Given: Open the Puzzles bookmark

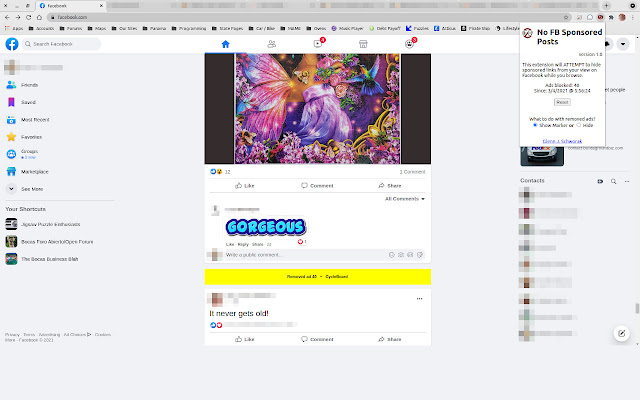Looking at the screenshot, I should (x=417, y=29).
